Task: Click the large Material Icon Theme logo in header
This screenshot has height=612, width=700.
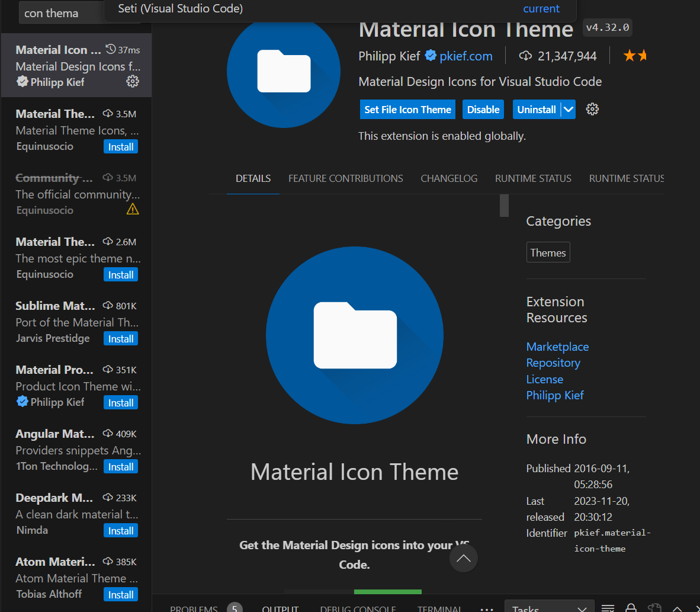Action: (284, 72)
